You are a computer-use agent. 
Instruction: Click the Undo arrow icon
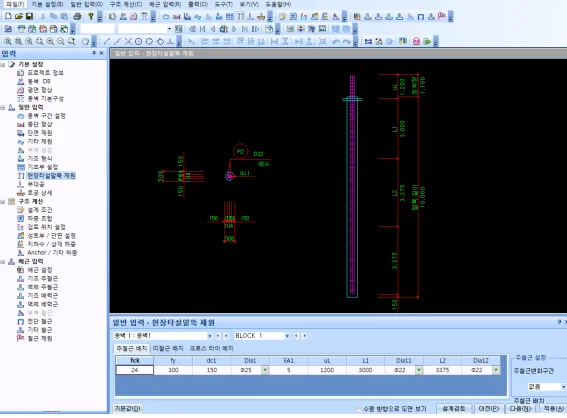coord(336,41)
